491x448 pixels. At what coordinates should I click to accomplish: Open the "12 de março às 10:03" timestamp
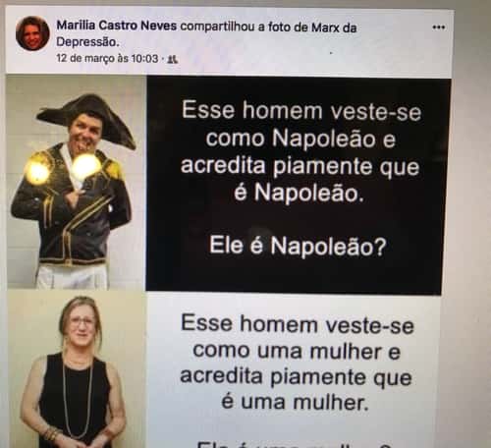click(107, 59)
